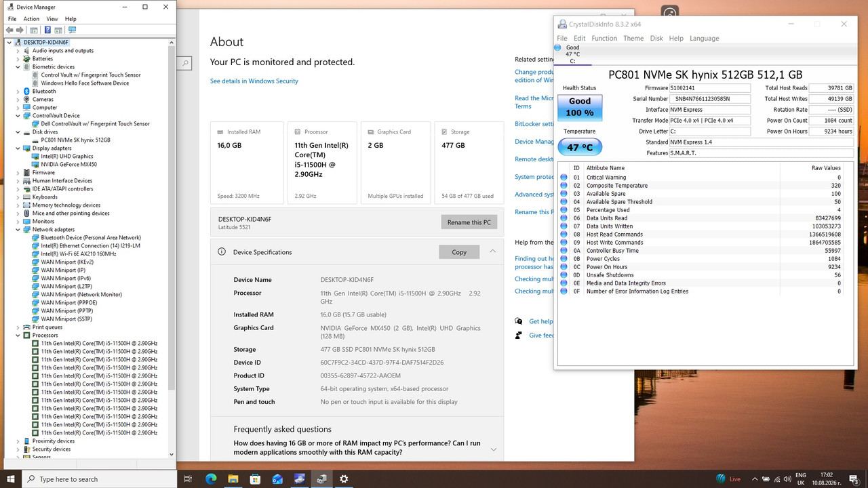Click the Good 100 % health status button
This screenshot has width=868, height=488.
(x=580, y=106)
